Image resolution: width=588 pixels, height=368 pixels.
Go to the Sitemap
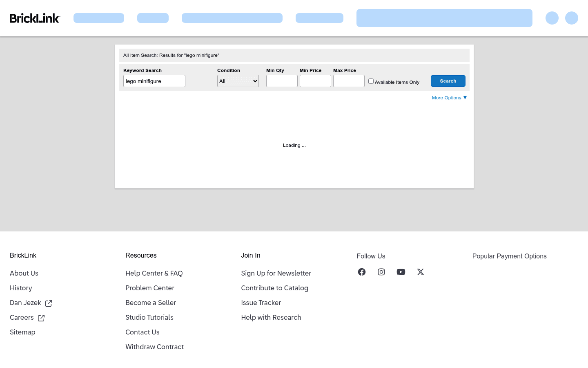[x=22, y=332]
